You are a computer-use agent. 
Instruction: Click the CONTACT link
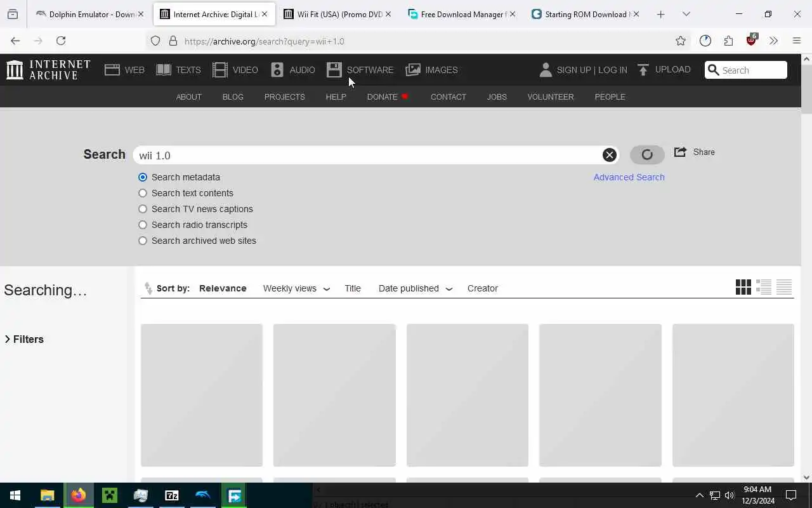pos(449,97)
